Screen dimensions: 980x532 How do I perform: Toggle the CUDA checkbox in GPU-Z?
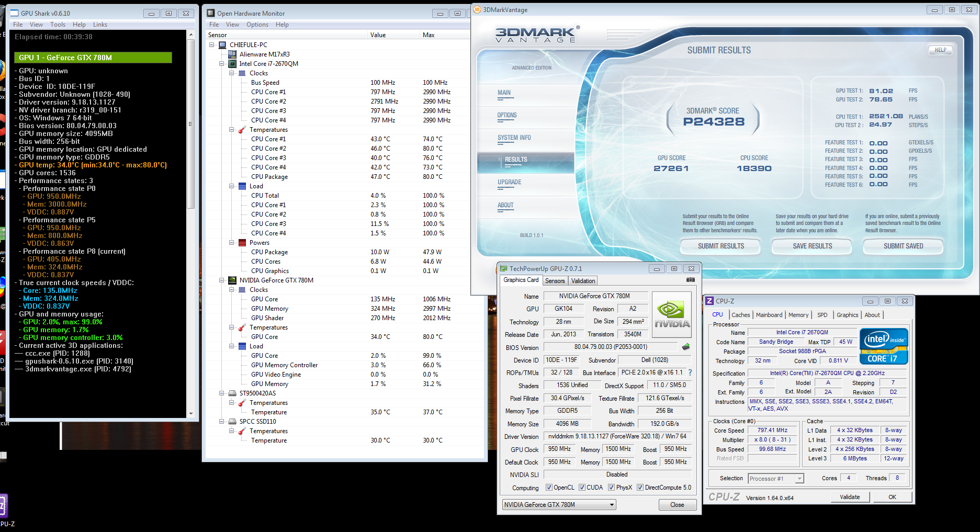(582, 488)
